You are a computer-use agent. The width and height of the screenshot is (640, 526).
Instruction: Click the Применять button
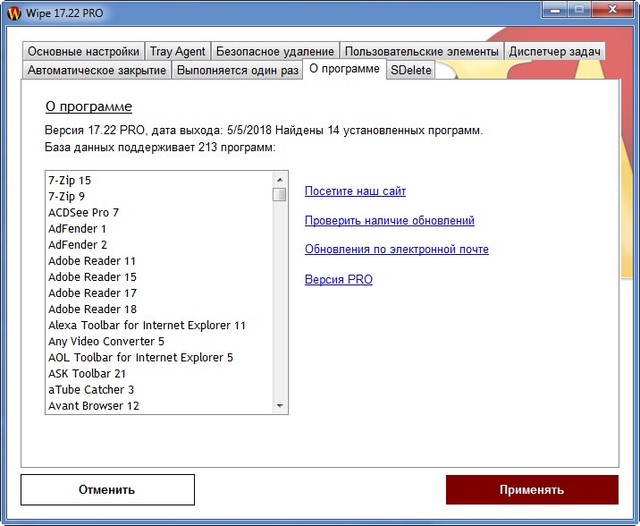532,490
